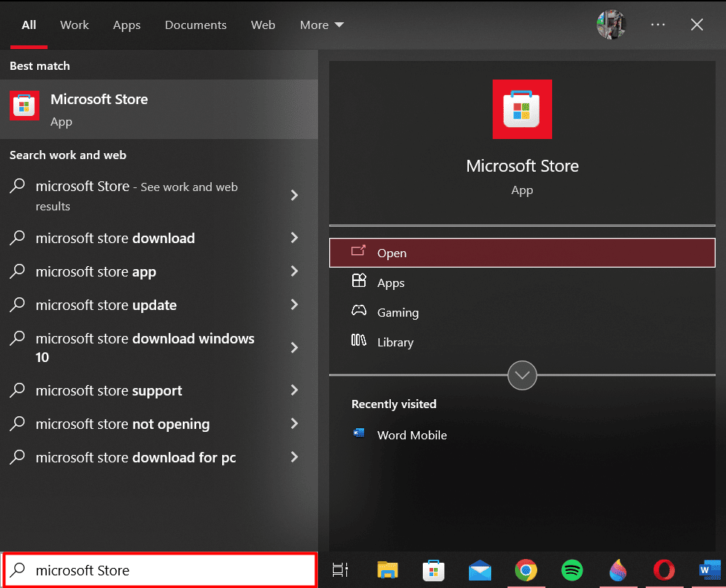Expand arrow for 'microsoft store download for pc'
The width and height of the screenshot is (726, 588).
coord(294,457)
